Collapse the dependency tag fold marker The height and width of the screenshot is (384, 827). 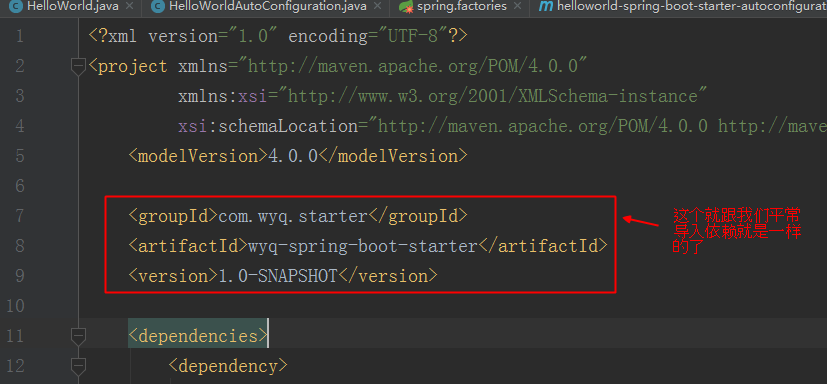pyautogui.click(x=78, y=366)
